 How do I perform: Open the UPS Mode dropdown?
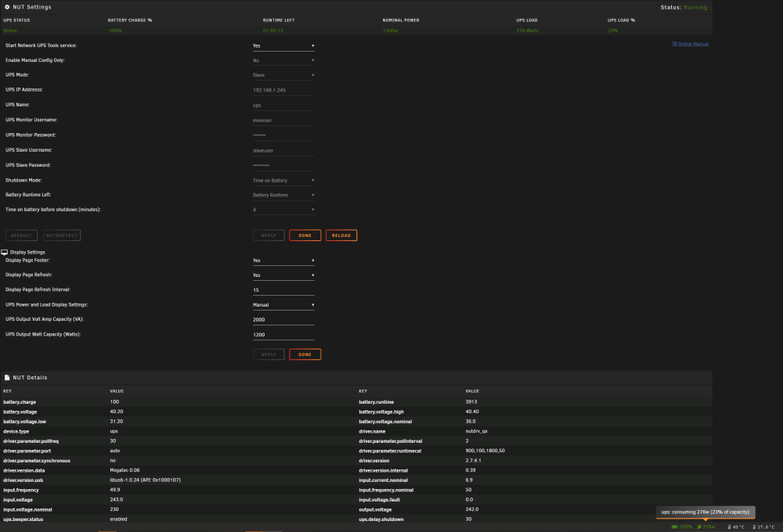pyautogui.click(x=283, y=75)
